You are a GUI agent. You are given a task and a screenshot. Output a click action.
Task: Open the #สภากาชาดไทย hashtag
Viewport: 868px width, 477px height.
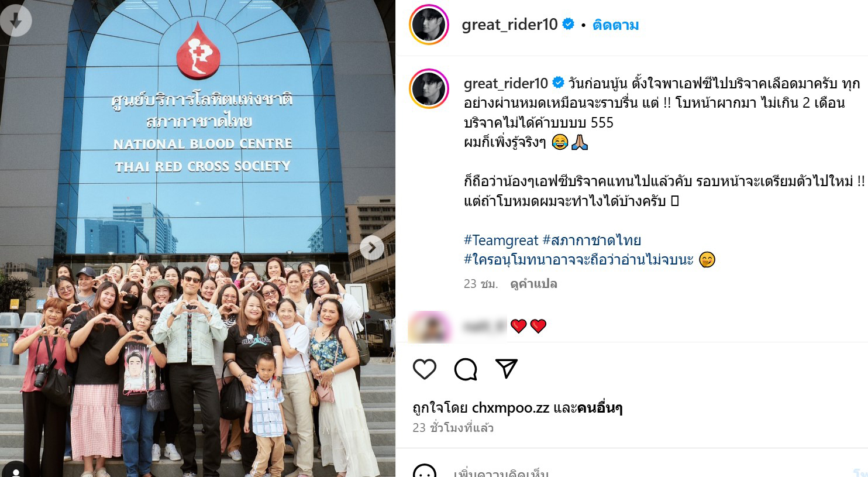592,240
